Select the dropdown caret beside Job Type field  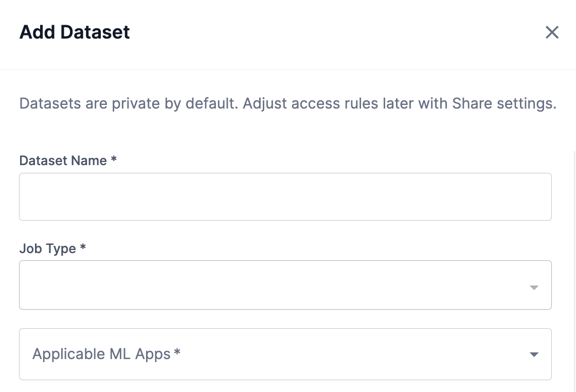534,287
